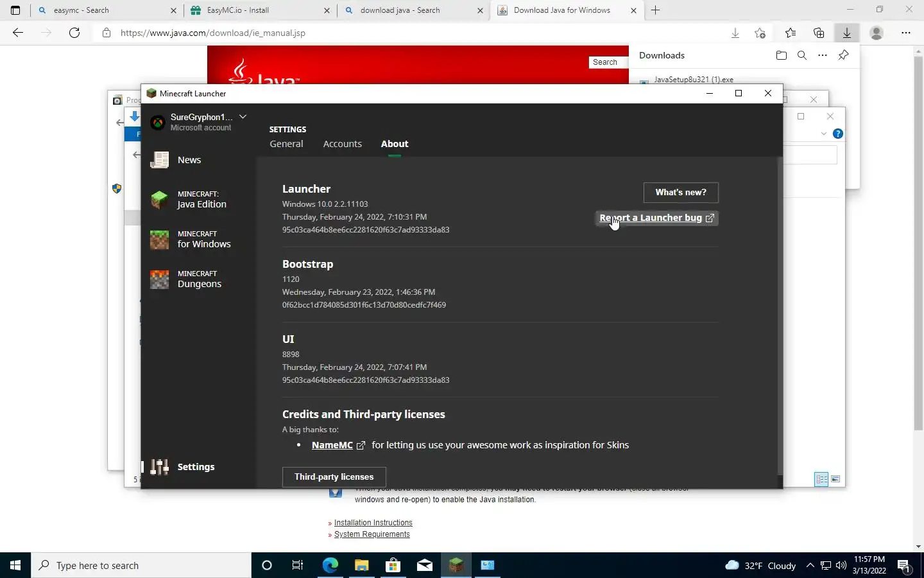Open NameMC external link
This screenshot has width=924, height=578.
pos(338,445)
